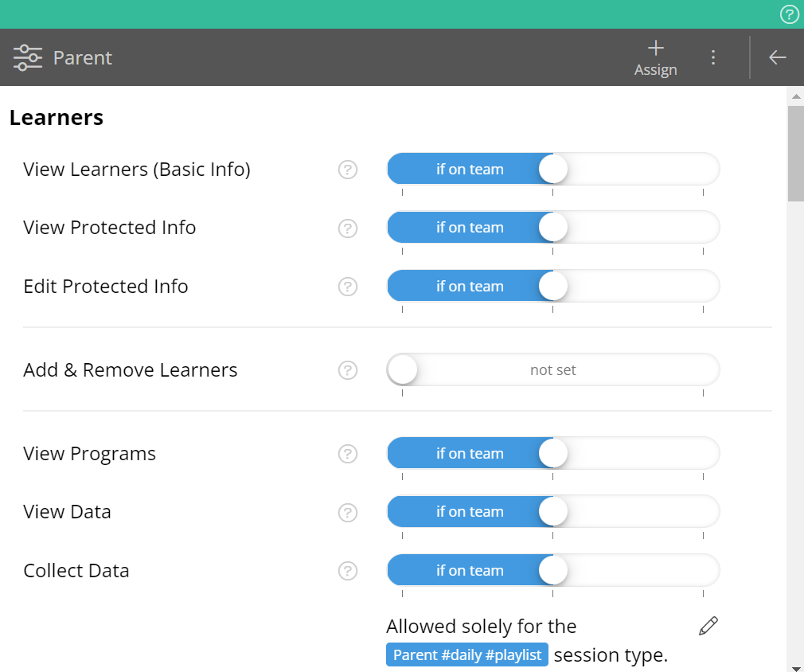Click the Parent #daily #playlist session tag
The height and width of the screenshot is (672, 804).
[x=467, y=655]
